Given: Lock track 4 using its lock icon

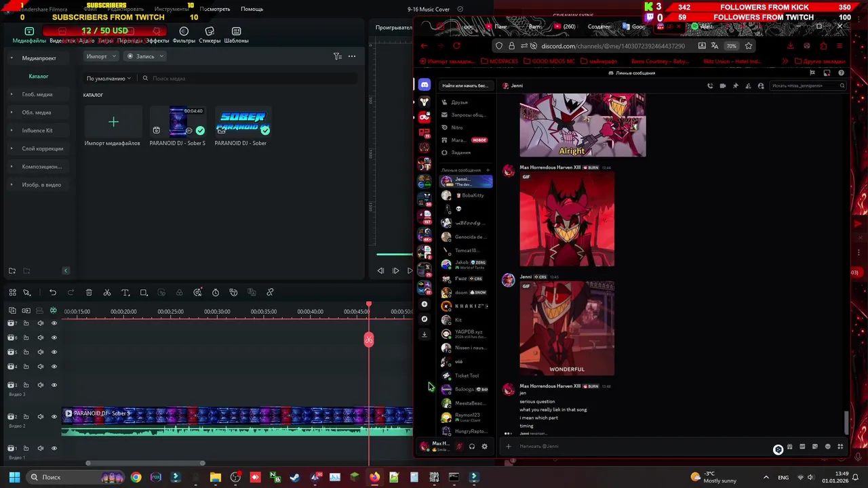Looking at the screenshot, I should 26,367.
